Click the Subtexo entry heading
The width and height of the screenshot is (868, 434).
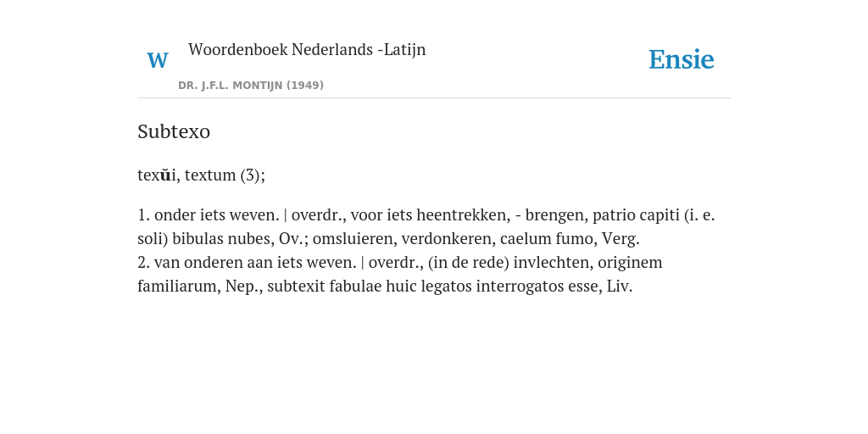coord(174,131)
